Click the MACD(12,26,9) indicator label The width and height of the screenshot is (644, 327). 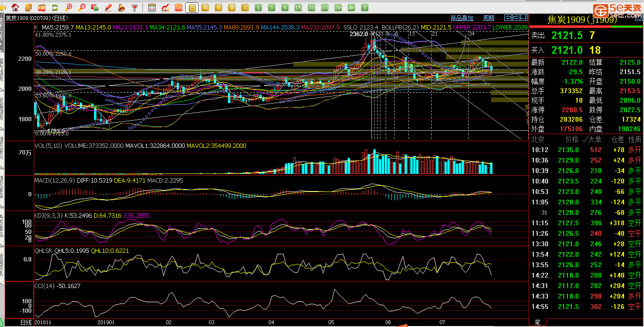[x=55, y=181]
